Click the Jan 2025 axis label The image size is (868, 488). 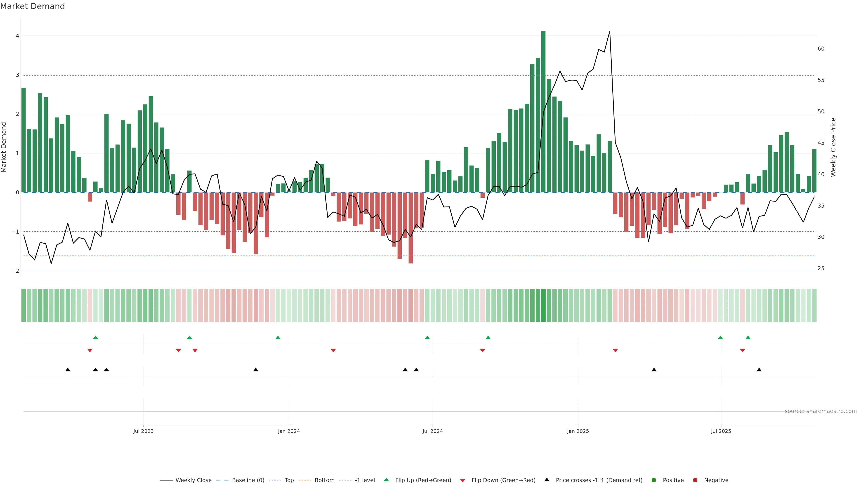click(578, 431)
